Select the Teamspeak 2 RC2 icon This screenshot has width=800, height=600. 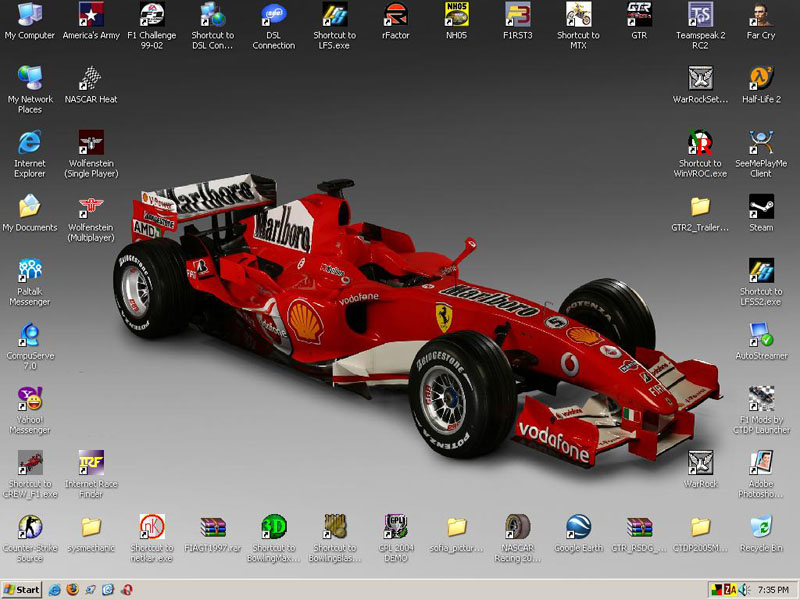pyautogui.click(x=700, y=26)
